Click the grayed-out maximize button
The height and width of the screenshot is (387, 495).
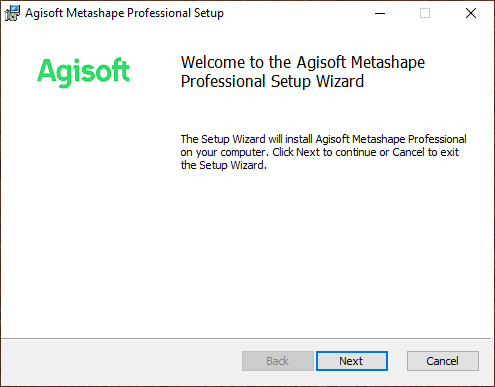(x=425, y=13)
